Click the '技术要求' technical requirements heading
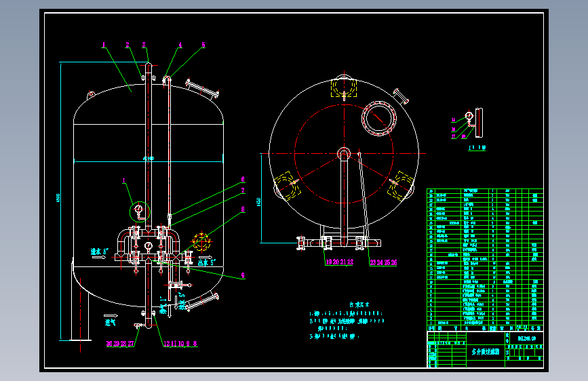The height and width of the screenshot is (381, 588). coord(359,305)
